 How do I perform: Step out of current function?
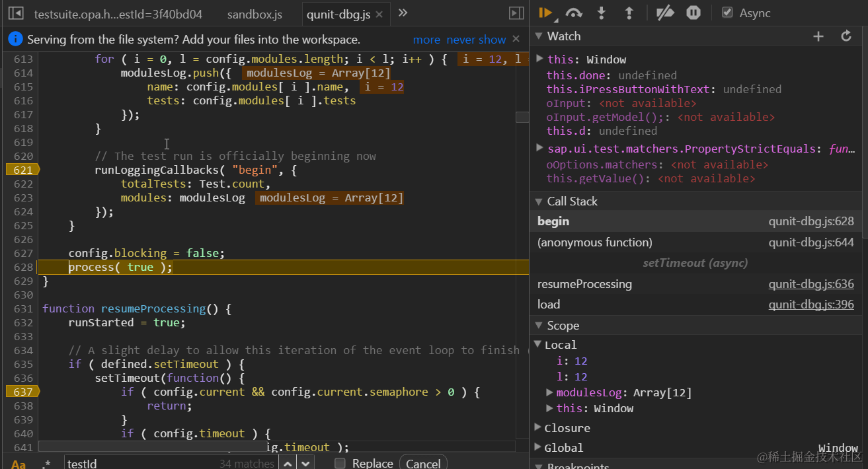pyautogui.click(x=629, y=13)
